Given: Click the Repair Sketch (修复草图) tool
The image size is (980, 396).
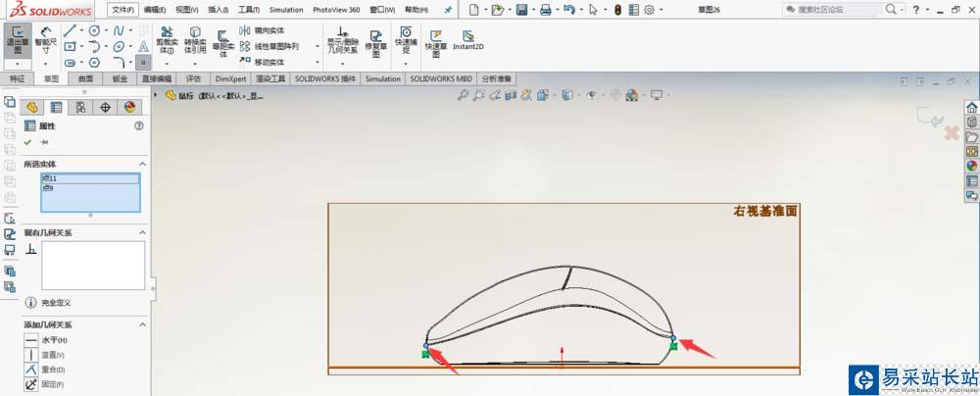Looking at the screenshot, I should click(375, 44).
